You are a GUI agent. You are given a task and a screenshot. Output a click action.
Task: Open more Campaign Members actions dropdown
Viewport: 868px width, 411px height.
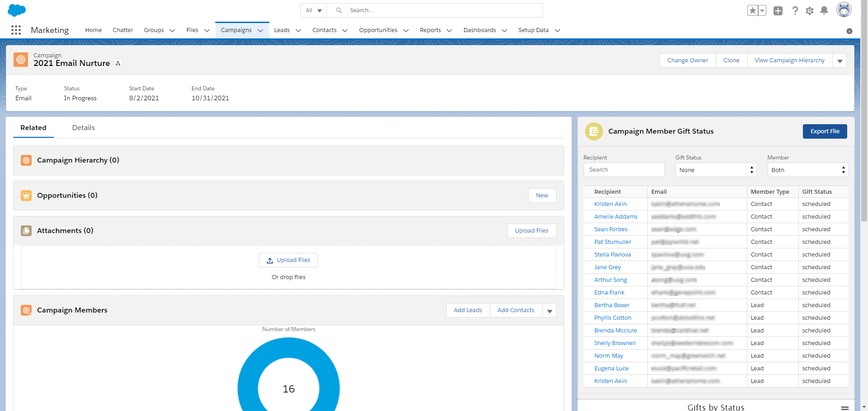[x=549, y=310]
